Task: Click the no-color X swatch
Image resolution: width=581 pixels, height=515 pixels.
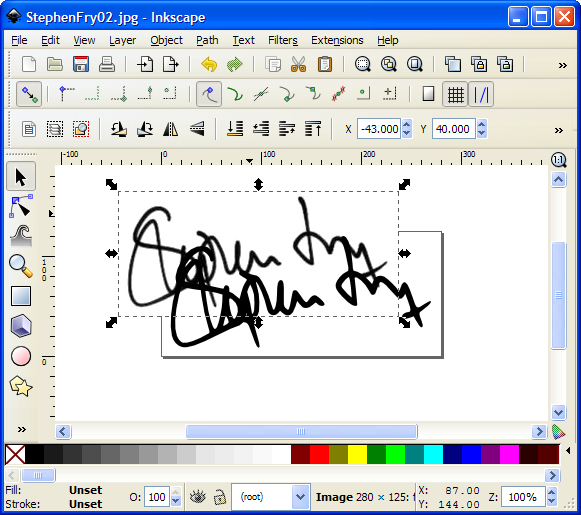Action: click(x=15, y=455)
